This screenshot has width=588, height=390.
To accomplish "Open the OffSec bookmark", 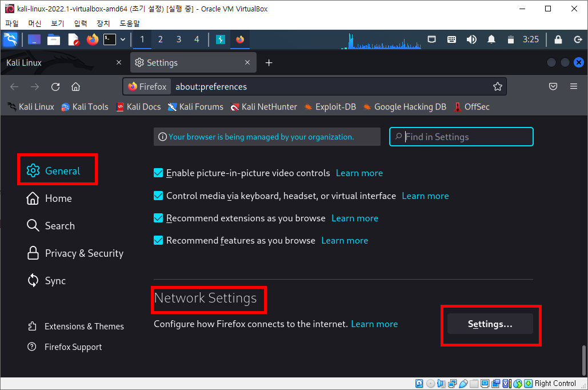I will pyautogui.click(x=471, y=107).
